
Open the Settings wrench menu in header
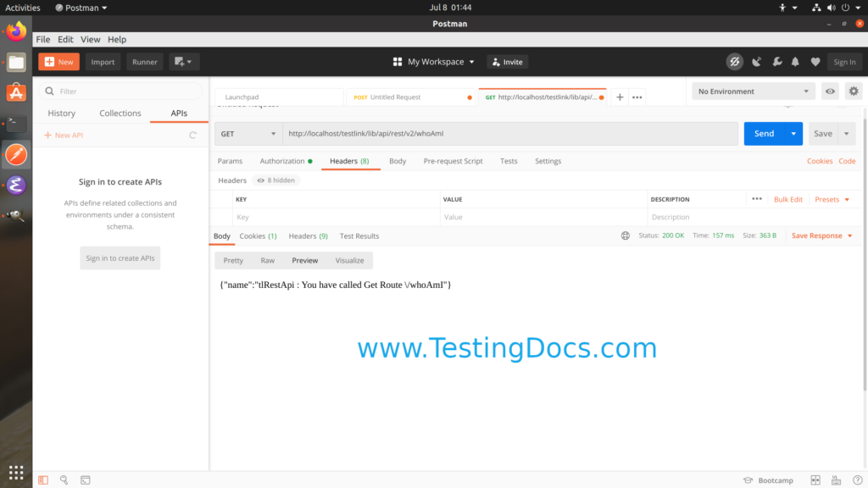778,61
